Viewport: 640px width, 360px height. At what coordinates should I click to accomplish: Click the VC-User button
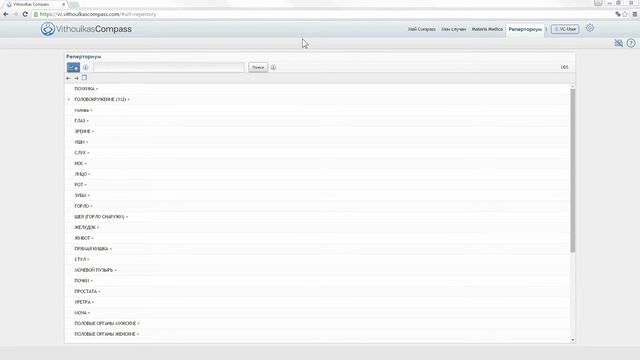565,29
